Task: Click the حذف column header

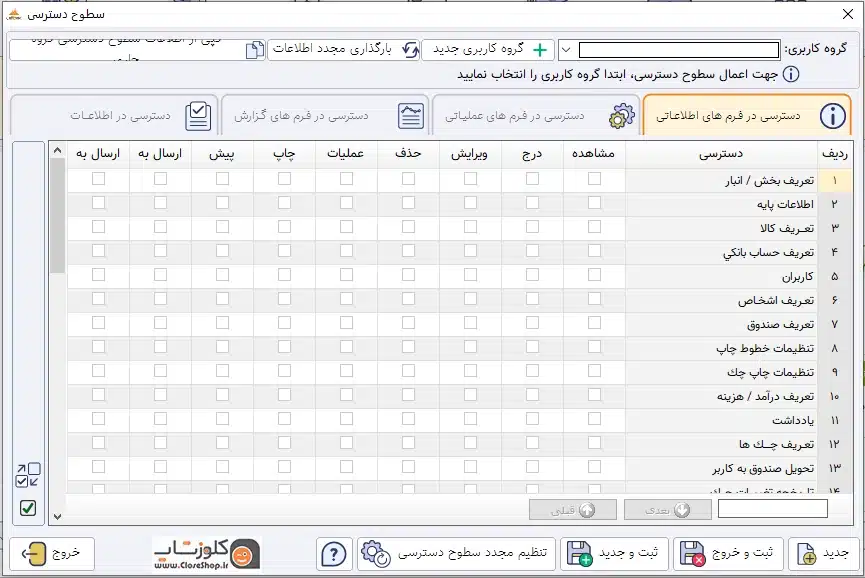Action: tap(408, 153)
